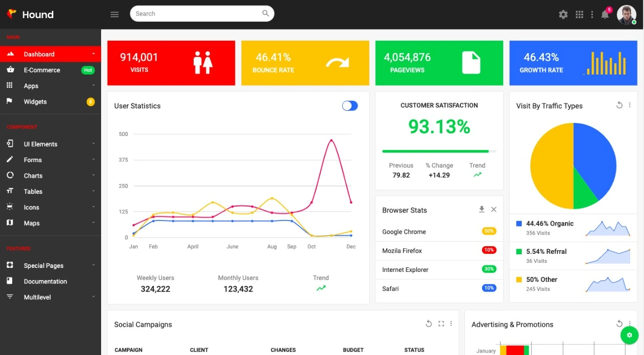Open the Apps section icon
Image resolution: width=644 pixels, height=355 pixels.
point(11,86)
